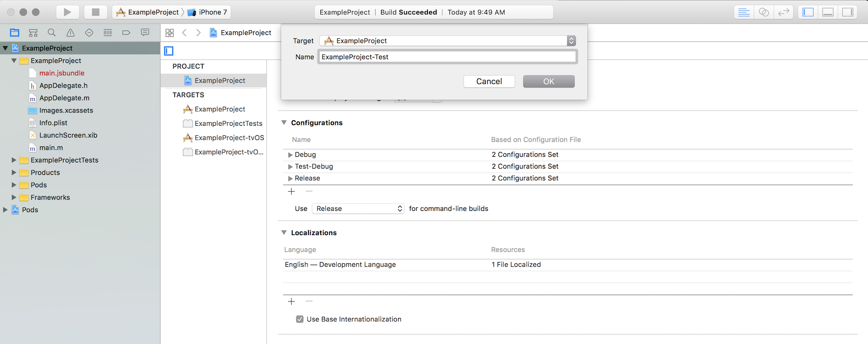The image size is (868, 344).
Task: Collapse the ExampleProject root project
Action: point(5,48)
